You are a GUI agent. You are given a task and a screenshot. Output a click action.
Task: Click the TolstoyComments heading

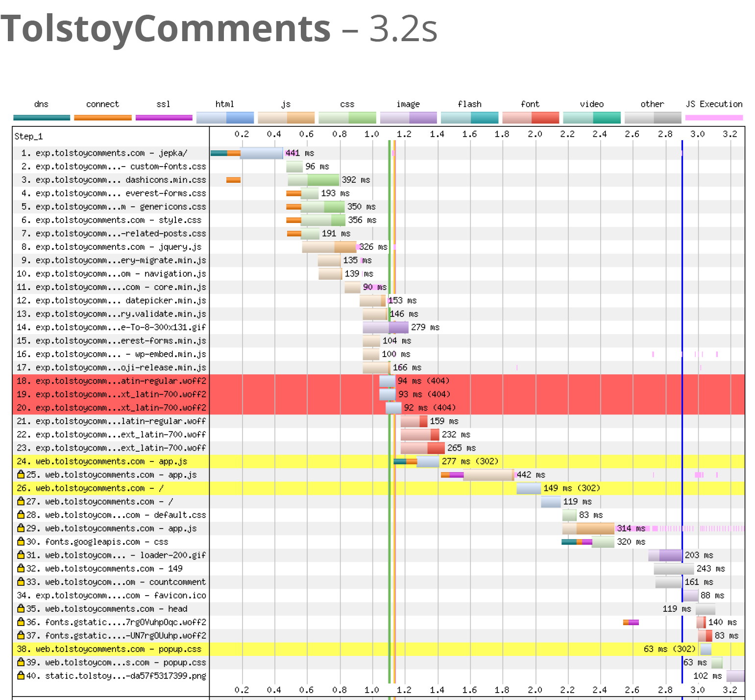click(x=166, y=28)
